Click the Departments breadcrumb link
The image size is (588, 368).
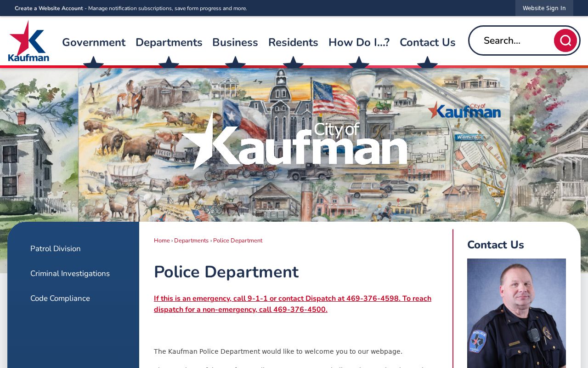191,241
